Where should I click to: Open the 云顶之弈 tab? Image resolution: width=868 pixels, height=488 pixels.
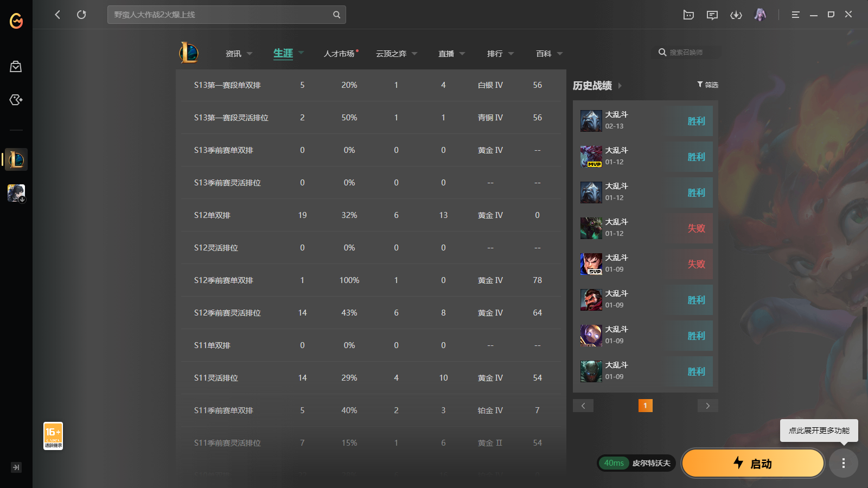391,54
